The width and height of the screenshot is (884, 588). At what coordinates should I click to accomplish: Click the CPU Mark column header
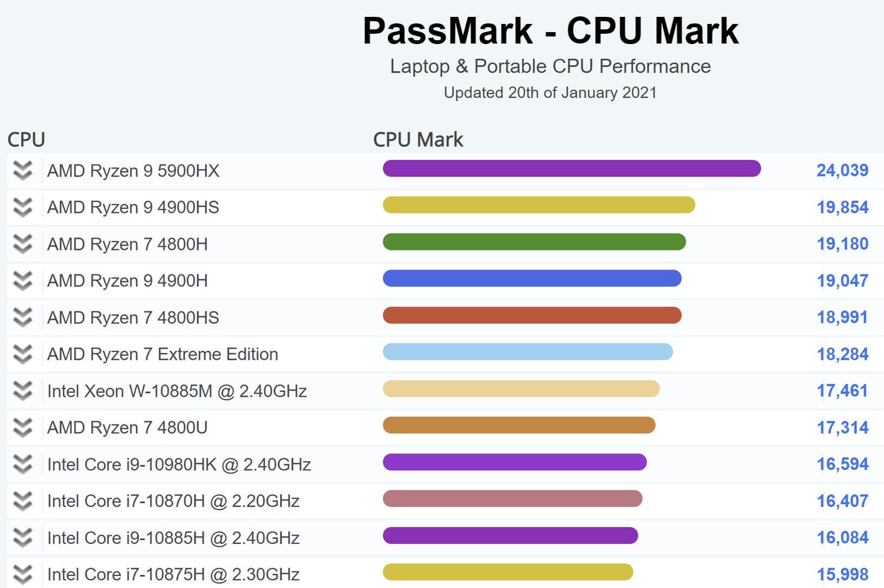point(418,140)
